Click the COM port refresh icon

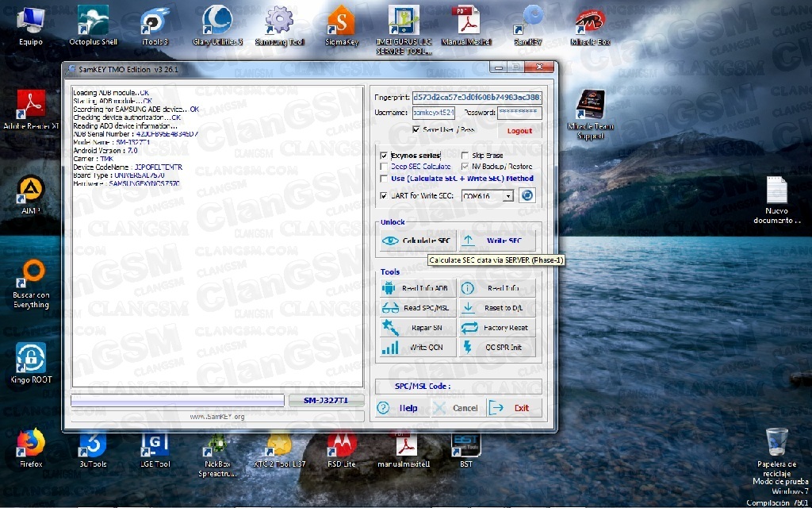(527, 195)
